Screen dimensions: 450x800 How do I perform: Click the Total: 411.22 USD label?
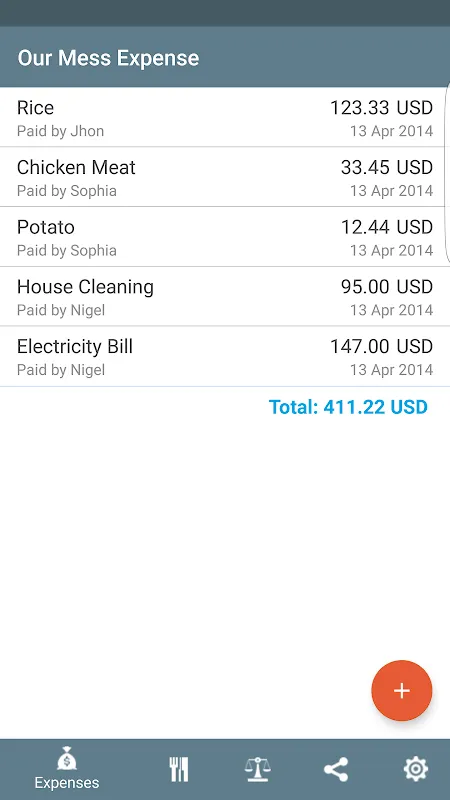(348, 407)
